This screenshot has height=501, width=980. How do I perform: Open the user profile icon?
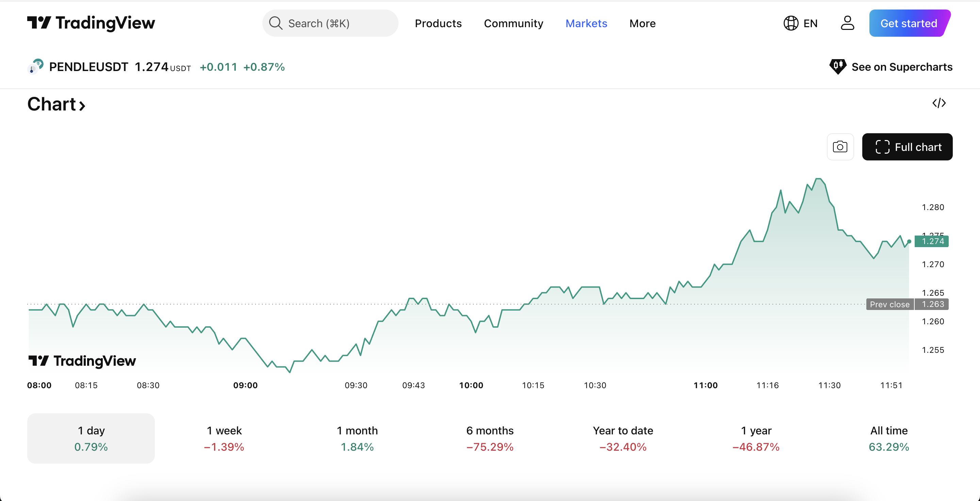click(847, 23)
